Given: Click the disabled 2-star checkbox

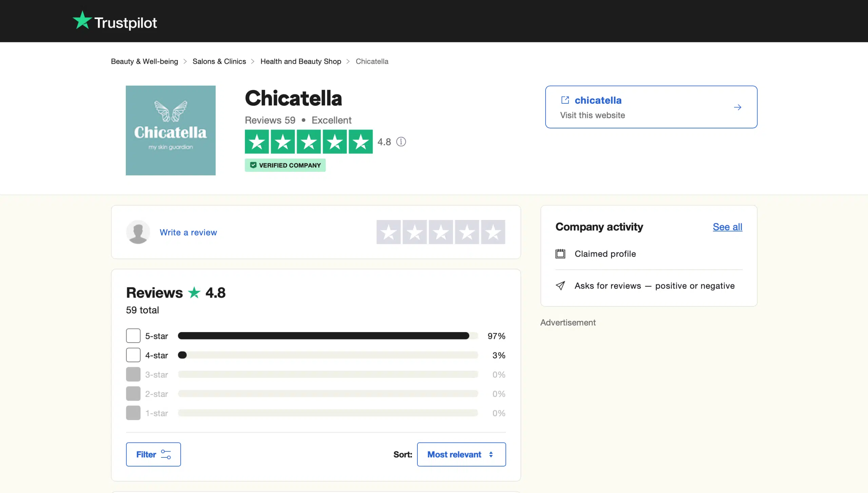Looking at the screenshot, I should (x=133, y=394).
